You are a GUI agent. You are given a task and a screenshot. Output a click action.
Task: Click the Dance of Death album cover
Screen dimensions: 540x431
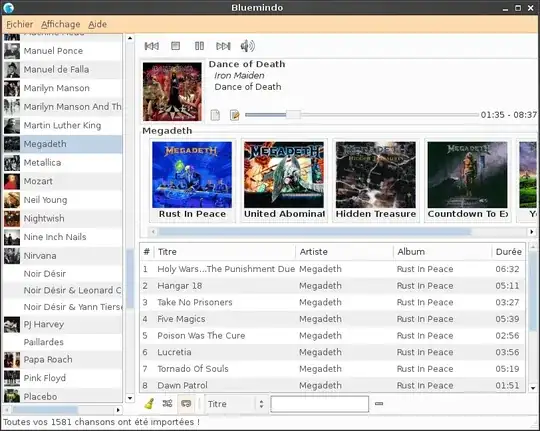172,92
